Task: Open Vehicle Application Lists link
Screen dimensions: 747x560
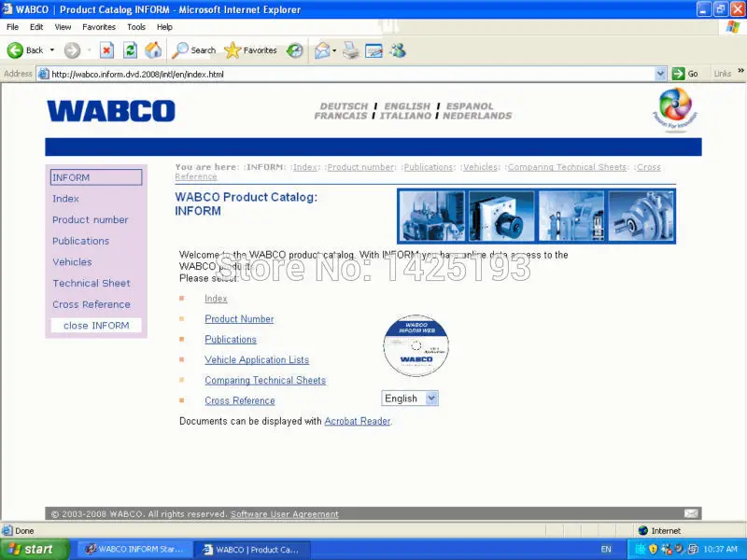Action: pos(257,360)
